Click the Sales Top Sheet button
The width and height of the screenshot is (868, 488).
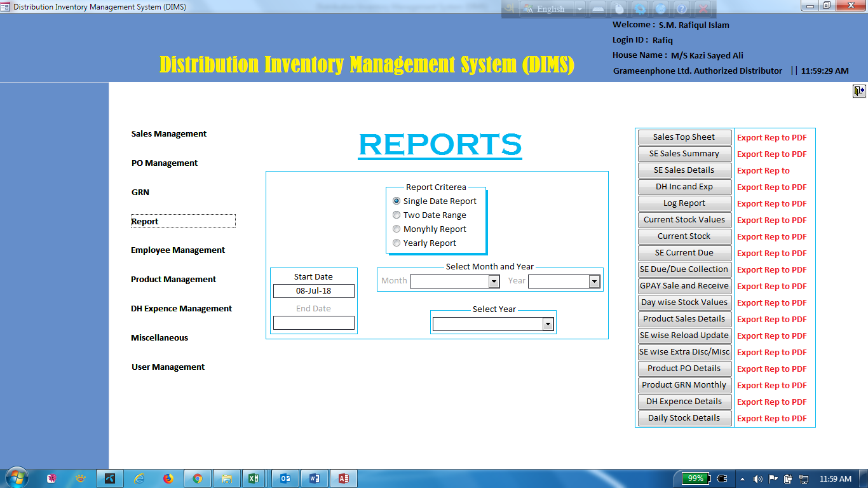(684, 137)
